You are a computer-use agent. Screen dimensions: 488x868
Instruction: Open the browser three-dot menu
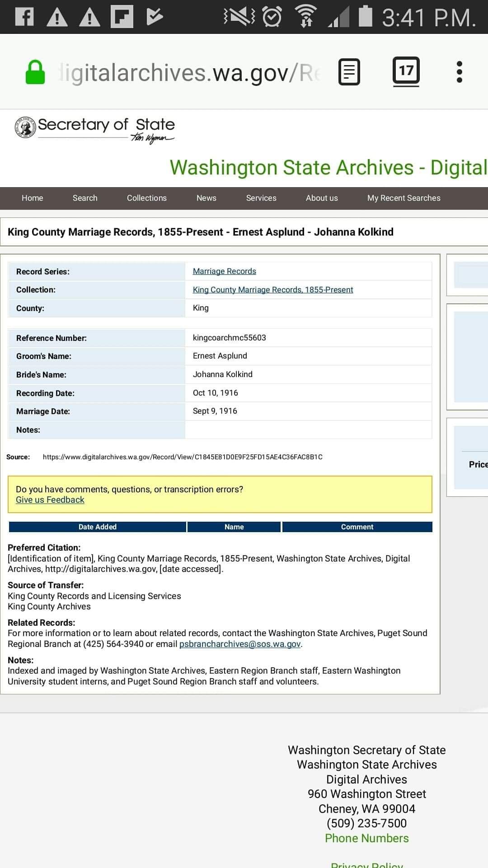click(459, 72)
